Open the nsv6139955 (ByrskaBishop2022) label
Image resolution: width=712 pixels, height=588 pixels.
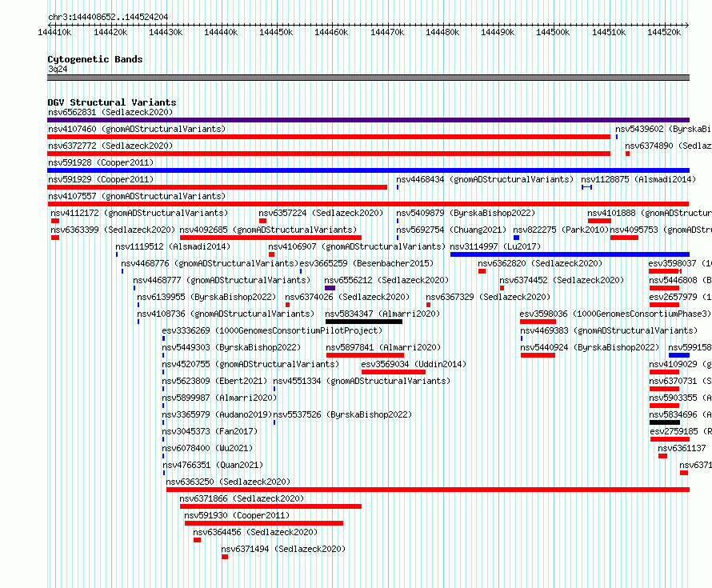click(206, 297)
